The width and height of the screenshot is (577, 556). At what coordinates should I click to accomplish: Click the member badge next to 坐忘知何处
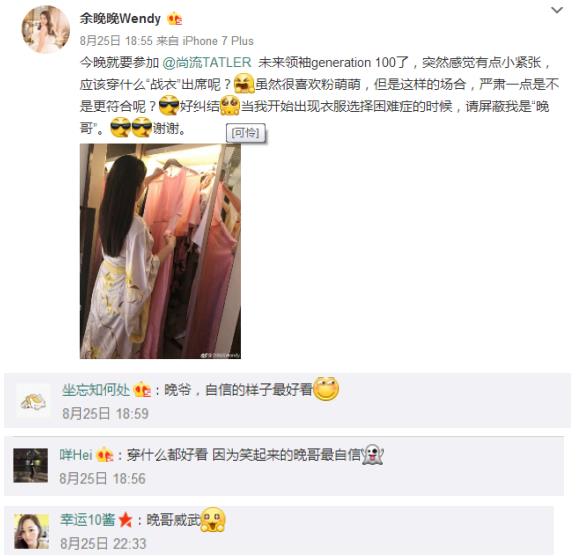coord(142,390)
